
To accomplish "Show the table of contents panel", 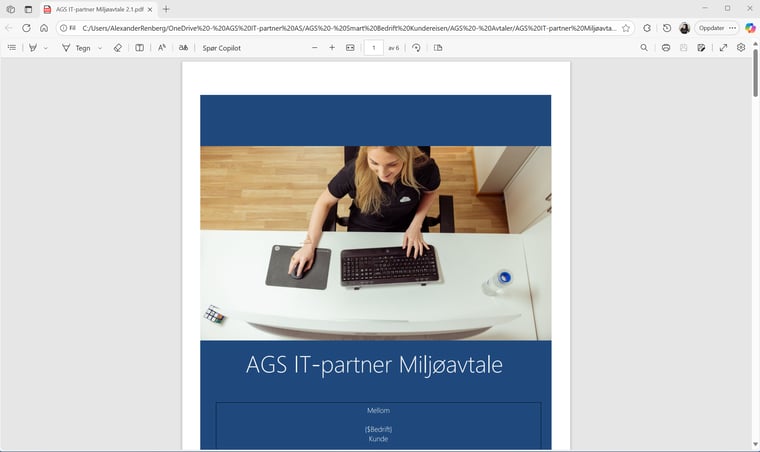I will pos(12,47).
